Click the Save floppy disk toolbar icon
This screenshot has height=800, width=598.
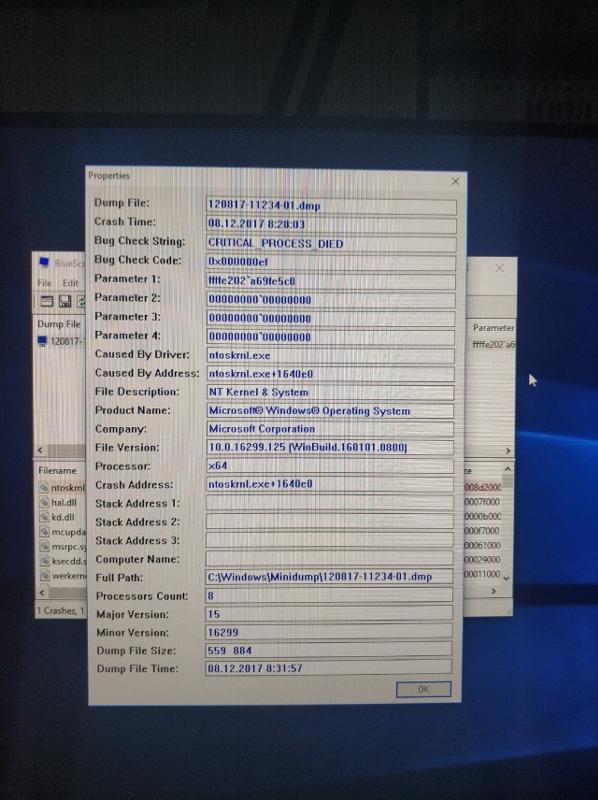[65, 301]
